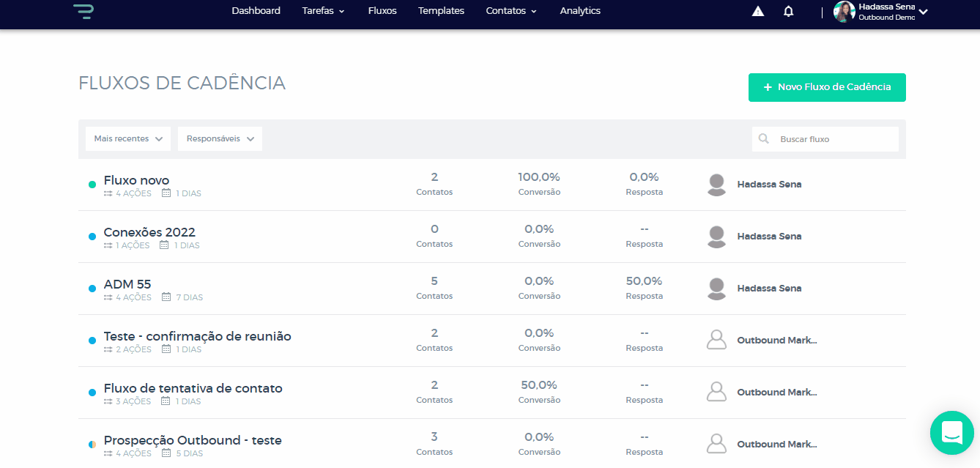Image resolution: width=980 pixels, height=468 pixels.
Task: Open the ADM 55 flow
Action: tap(127, 284)
